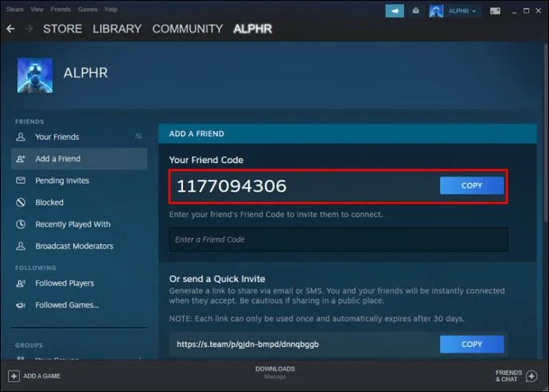Open the notifications bell icon
Screen dimensions: 549x392
coord(415,11)
